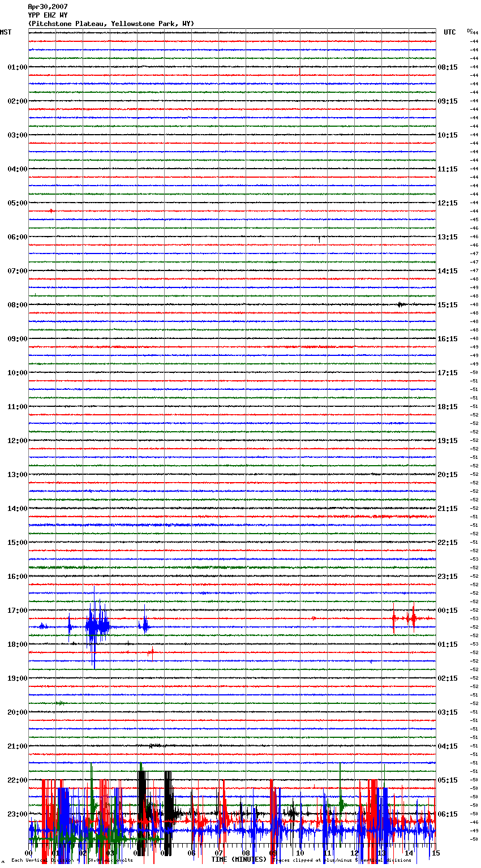Image resolution: width=481 pixels, height=868 pixels.
Task: Click the 10:15 UTC time label
Action: tap(448, 135)
